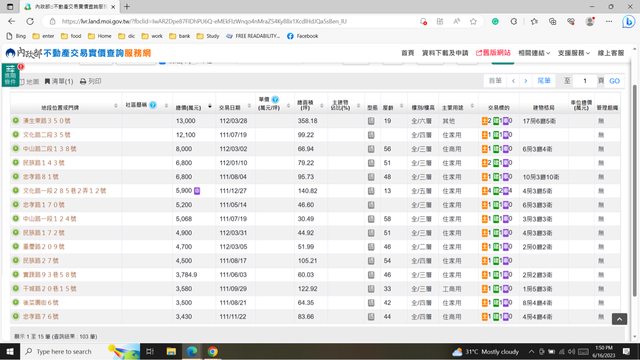Expand green plus for the 12,100 price row
Viewport: 640px width, 360px height.
[16, 135]
